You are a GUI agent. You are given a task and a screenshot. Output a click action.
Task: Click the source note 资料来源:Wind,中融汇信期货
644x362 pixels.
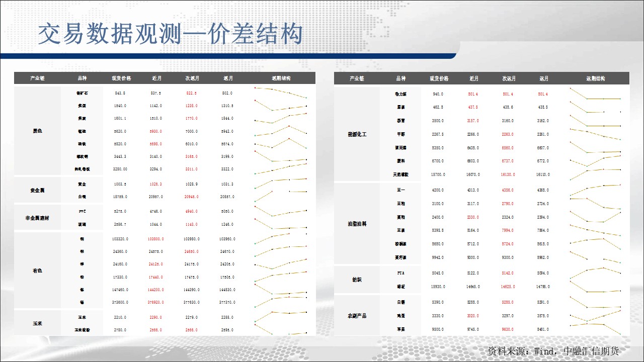pyautogui.click(x=553, y=351)
